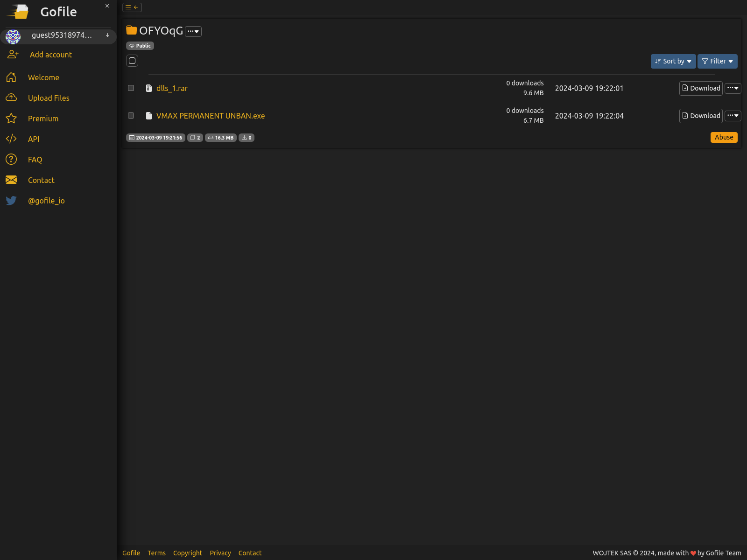Open Contact in the sidebar

pyautogui.click(x=41, y=180)
